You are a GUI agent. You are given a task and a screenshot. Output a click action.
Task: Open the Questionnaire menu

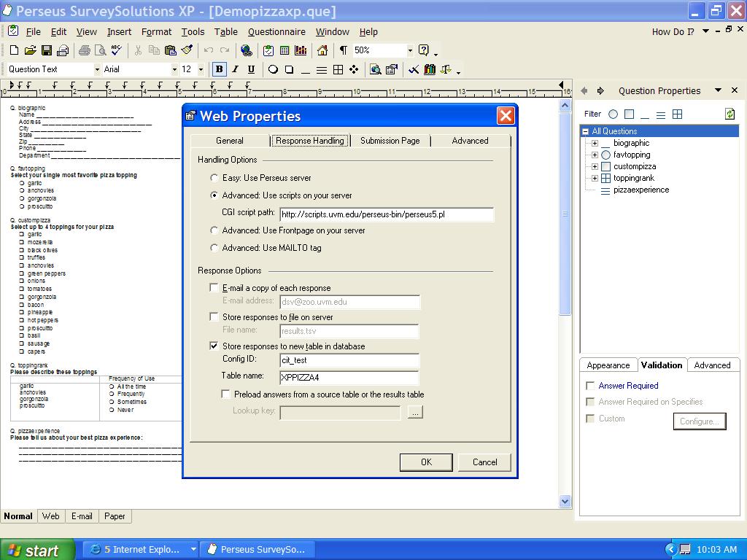click(276, 31)
